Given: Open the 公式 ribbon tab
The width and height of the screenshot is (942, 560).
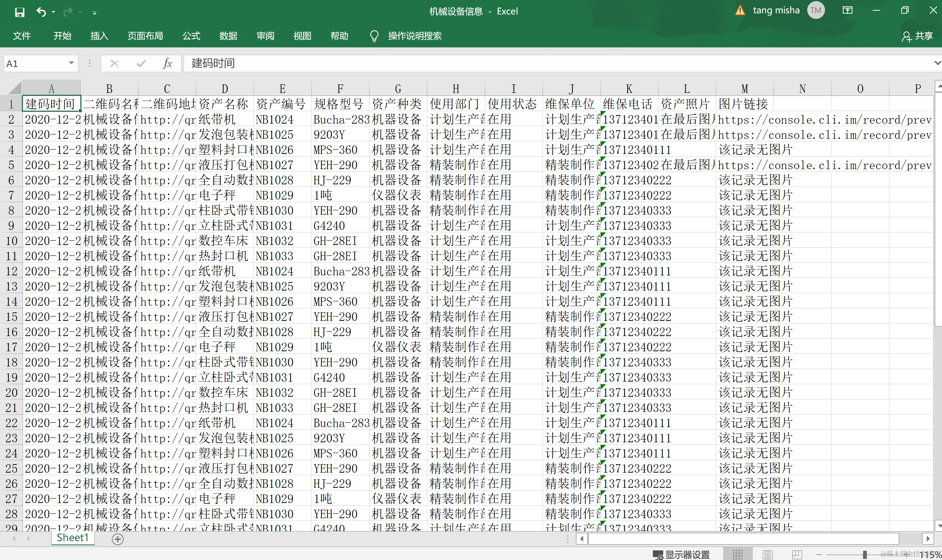Looking at the screenshot, I should tap(191, 36).
